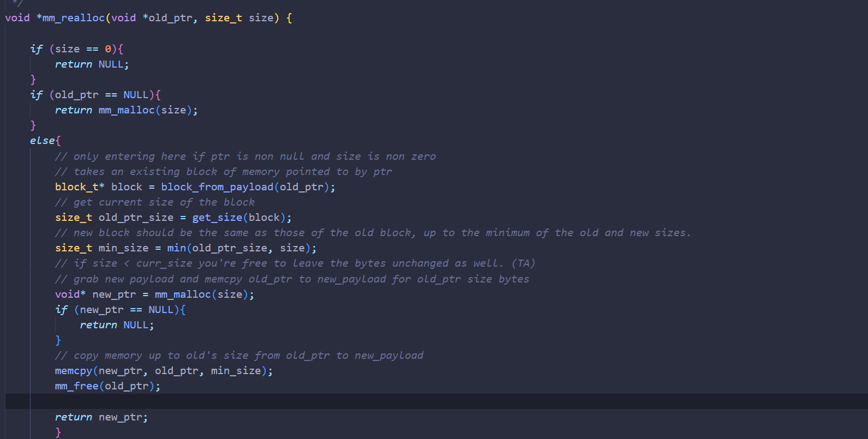Click the mm_realloc function name in the signature

tap(73, 18)
